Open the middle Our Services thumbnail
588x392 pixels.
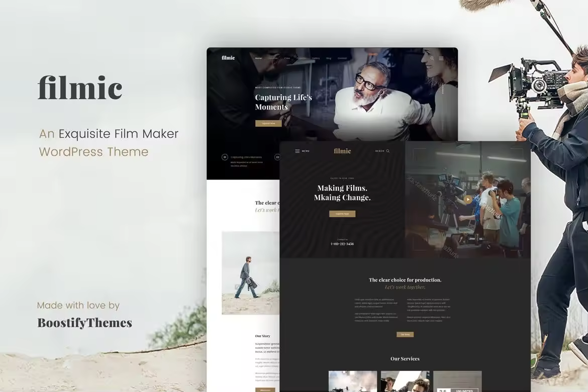click(405, 381)
